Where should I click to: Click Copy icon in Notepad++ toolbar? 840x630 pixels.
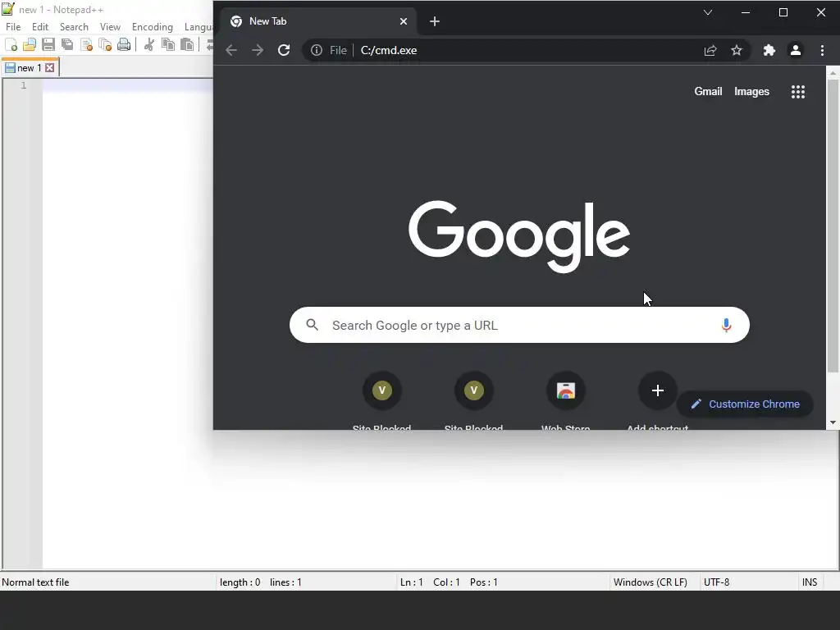(x=168, y=45)
